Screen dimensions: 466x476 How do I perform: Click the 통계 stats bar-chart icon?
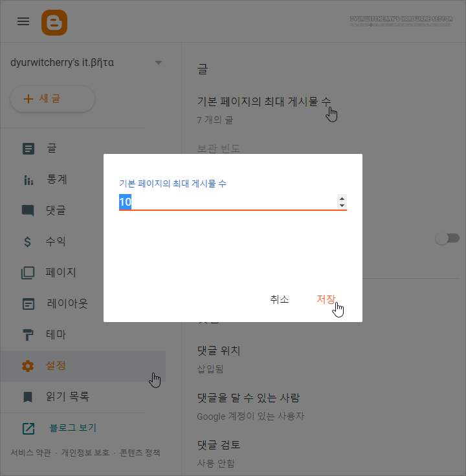[28, 180]
